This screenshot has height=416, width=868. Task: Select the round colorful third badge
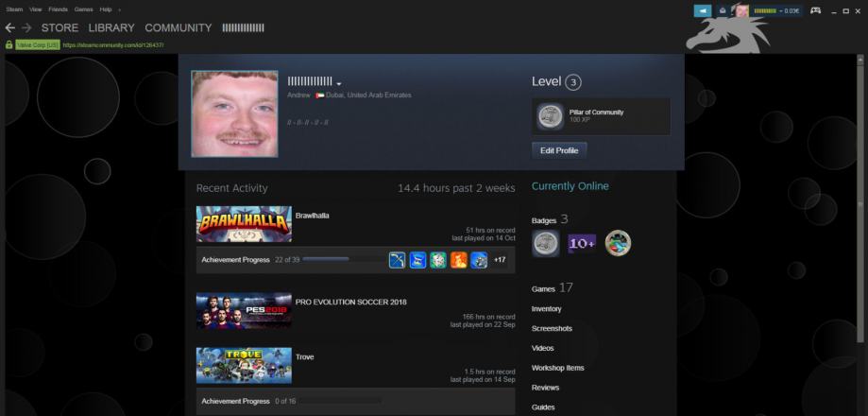(x=618, y=243)
